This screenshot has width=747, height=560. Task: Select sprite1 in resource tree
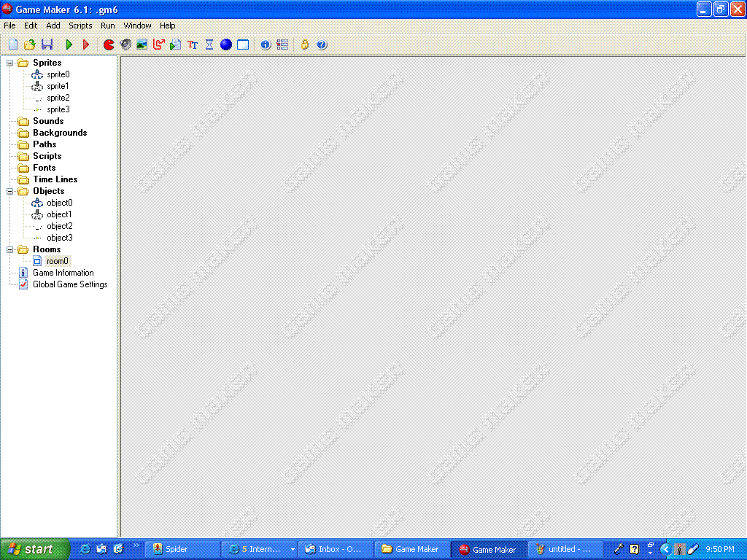pos(58,86)
